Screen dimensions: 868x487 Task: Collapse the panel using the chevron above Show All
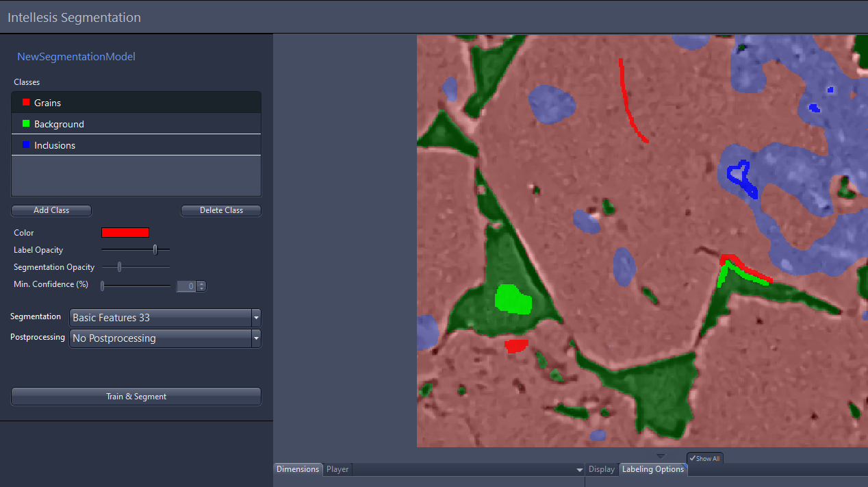tap(661, 455)
